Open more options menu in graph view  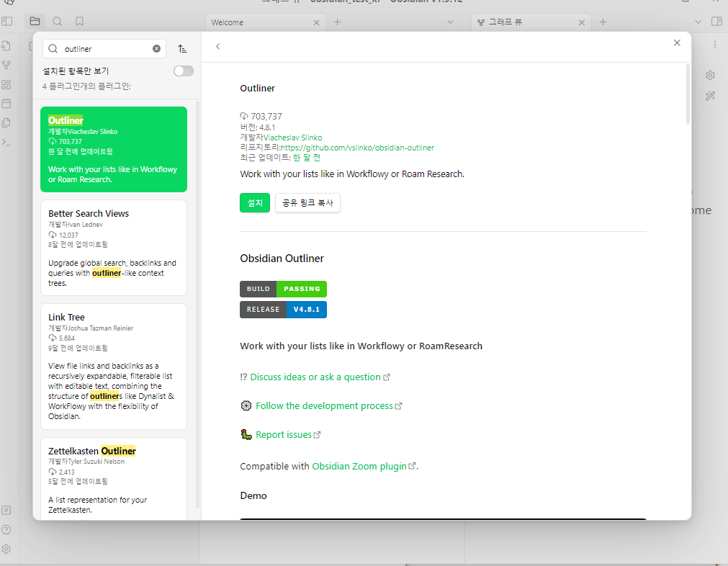(x=714, y=44)
